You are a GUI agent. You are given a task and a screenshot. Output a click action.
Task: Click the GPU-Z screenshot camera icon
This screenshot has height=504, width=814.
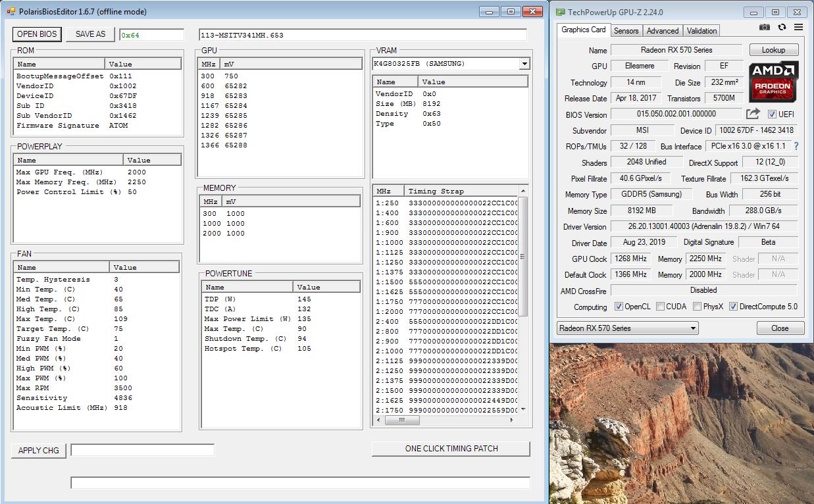764,28
